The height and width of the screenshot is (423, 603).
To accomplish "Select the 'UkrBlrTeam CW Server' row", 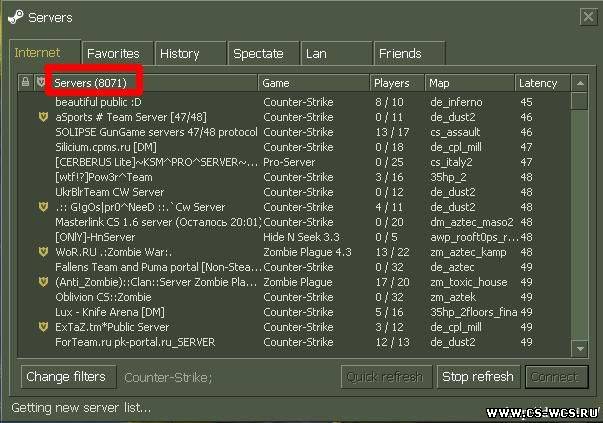I will [x=294, y=192].
